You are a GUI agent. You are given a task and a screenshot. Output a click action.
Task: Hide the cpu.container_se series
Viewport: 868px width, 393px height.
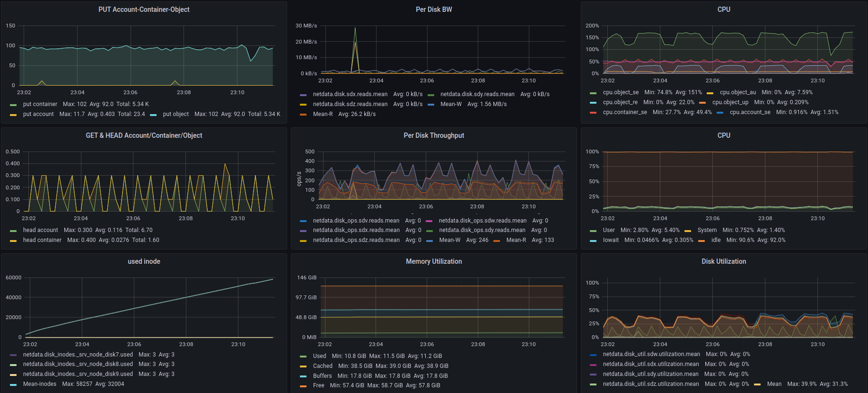point(624,112)
